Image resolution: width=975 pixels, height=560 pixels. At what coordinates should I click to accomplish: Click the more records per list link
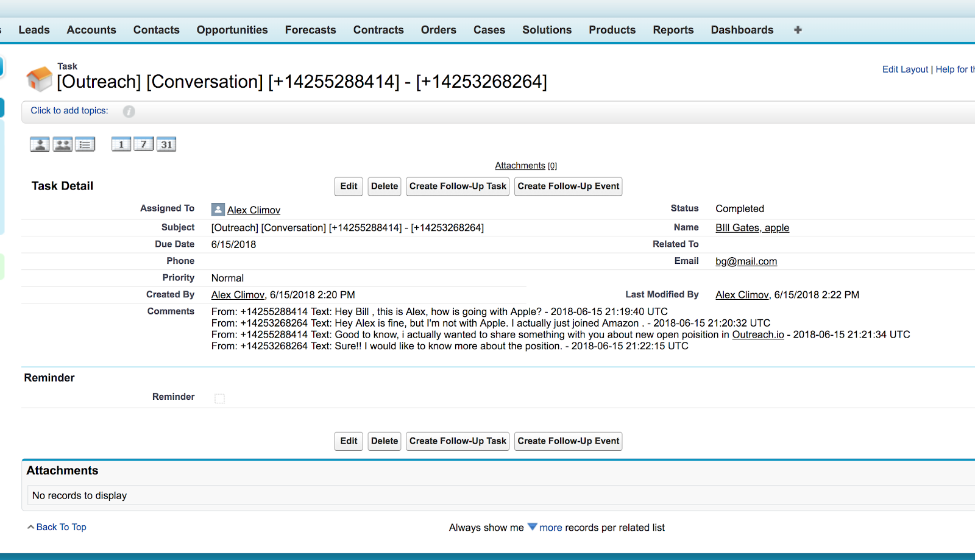click(551, 528)
